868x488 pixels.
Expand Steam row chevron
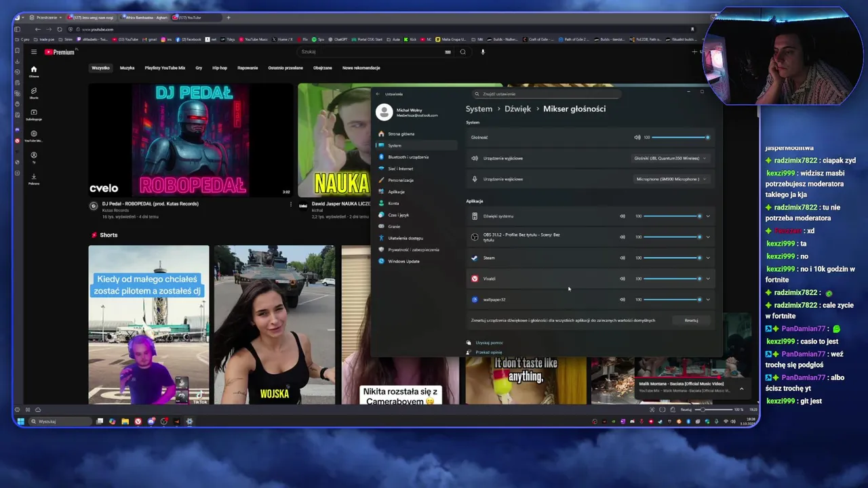click(x=708, y=258)
